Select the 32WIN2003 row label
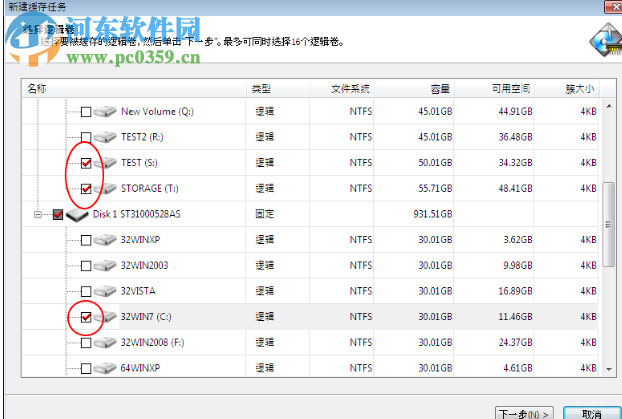The height and width of the screenshot is (419, 622). point(144,265)
